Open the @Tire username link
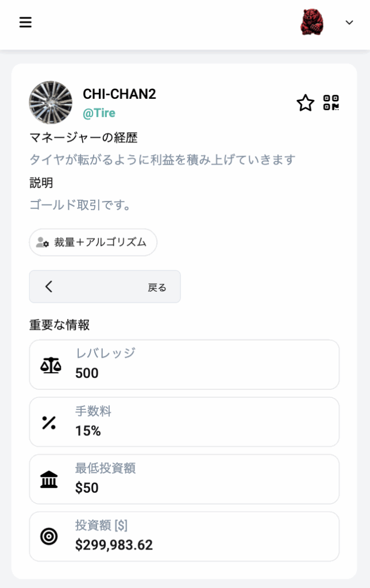 click(99, 113)
